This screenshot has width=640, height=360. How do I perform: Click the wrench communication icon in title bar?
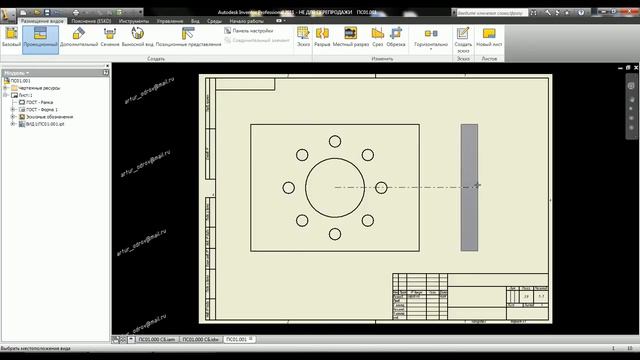click(548, 13)
